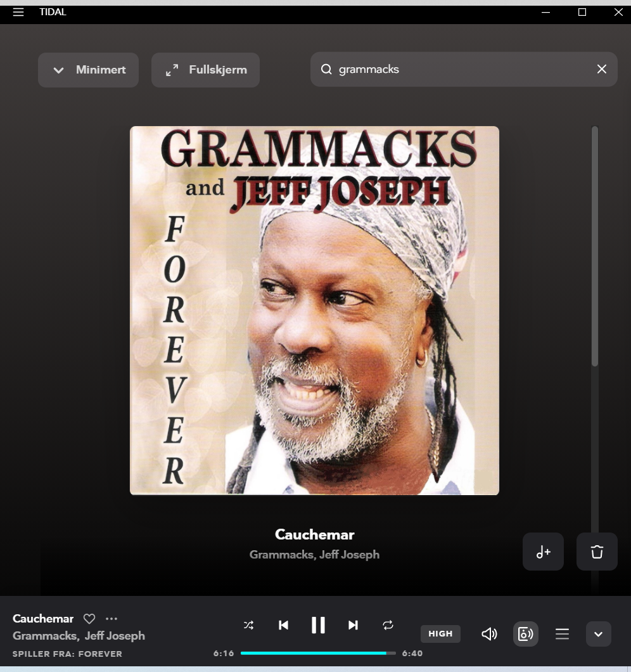
Task: Open the HIGH audio quality selector
Action: tap(440, 633)
